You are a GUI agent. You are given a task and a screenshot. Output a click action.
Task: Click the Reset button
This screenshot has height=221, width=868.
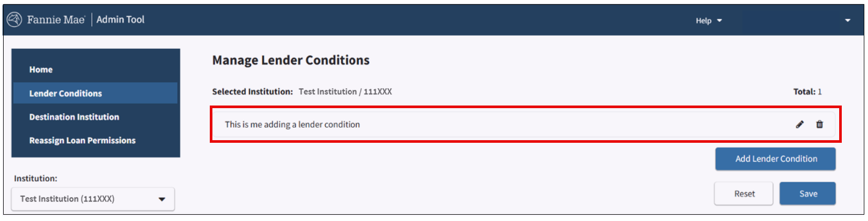pyautogui.click(x=744, y=194)
